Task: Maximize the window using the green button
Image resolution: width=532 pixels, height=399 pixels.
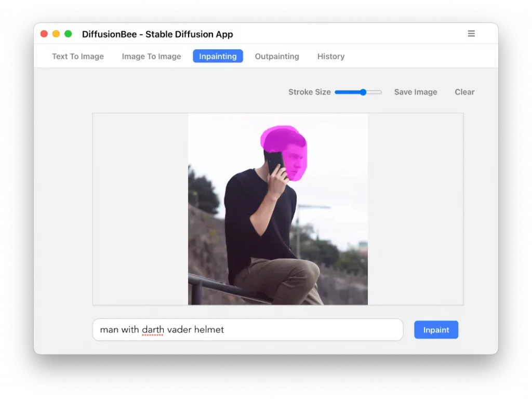Action: pyautogui.click(x=68, y=34)
